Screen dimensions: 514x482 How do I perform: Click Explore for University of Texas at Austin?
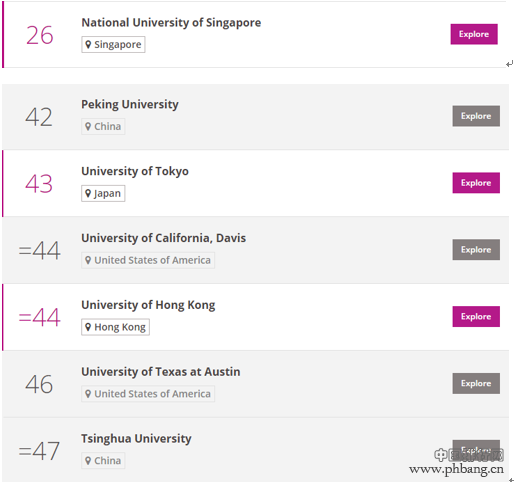tap(476, 383)
